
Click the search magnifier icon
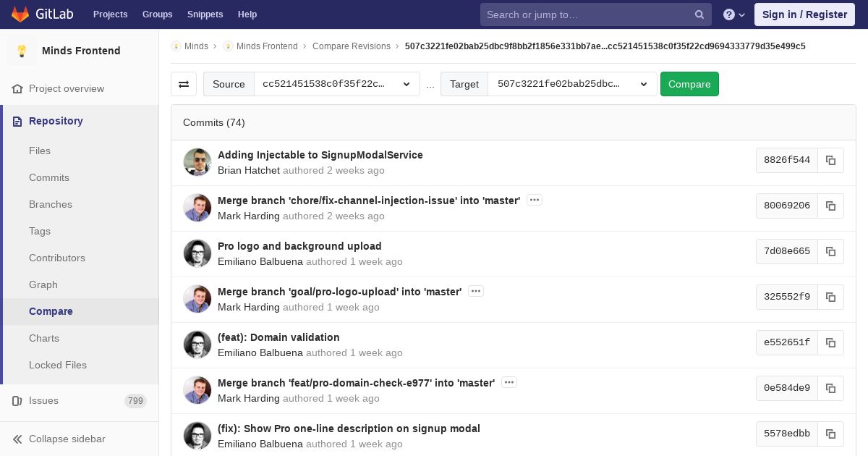coord(699,14)
